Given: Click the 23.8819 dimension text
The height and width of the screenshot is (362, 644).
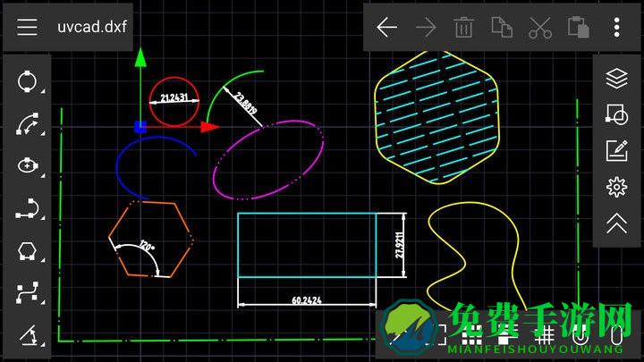Looking at the screenshot, I should [x=246, y=103].
